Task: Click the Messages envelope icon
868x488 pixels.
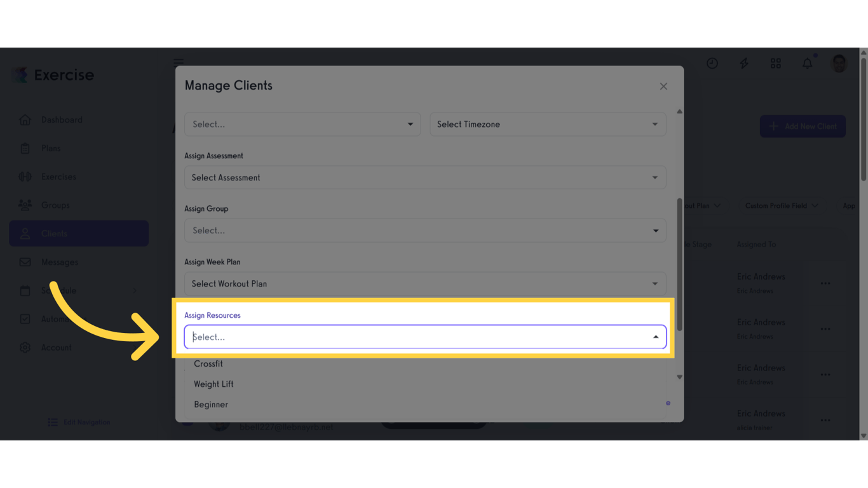Action: [25, 262]
